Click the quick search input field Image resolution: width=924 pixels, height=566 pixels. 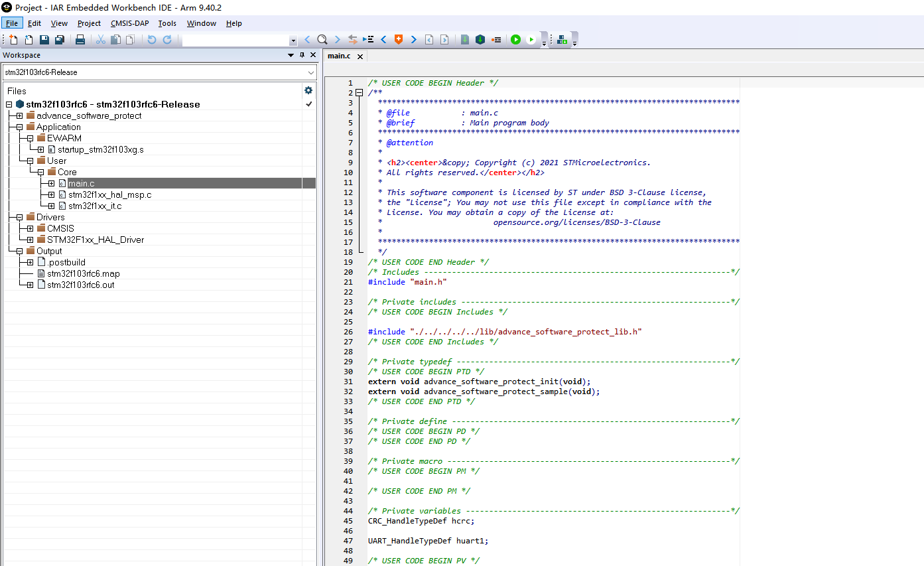(x=235, y=40)
